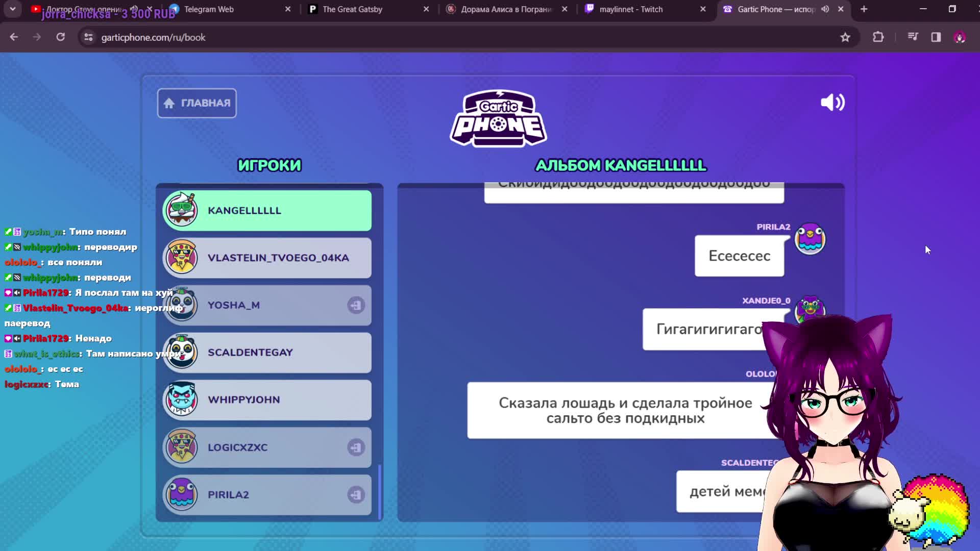Mute audio on the Gartic Phone tab
Viewport: 980px width, 551px height.
tap(825, 9)
